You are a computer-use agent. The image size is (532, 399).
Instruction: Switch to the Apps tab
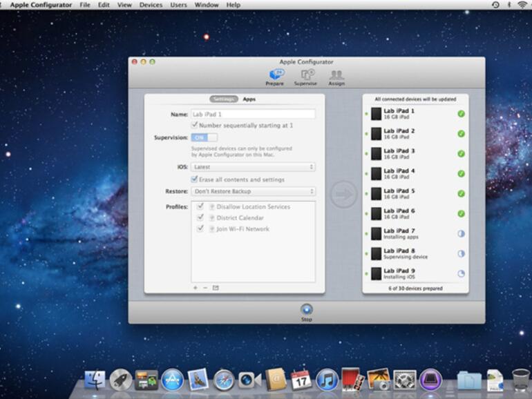click(249, 99)
